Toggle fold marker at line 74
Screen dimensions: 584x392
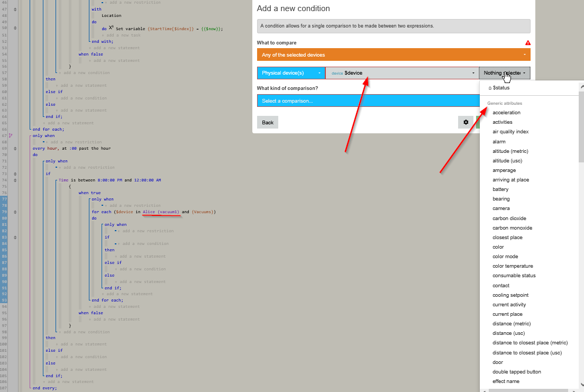(x=15, y=180)
